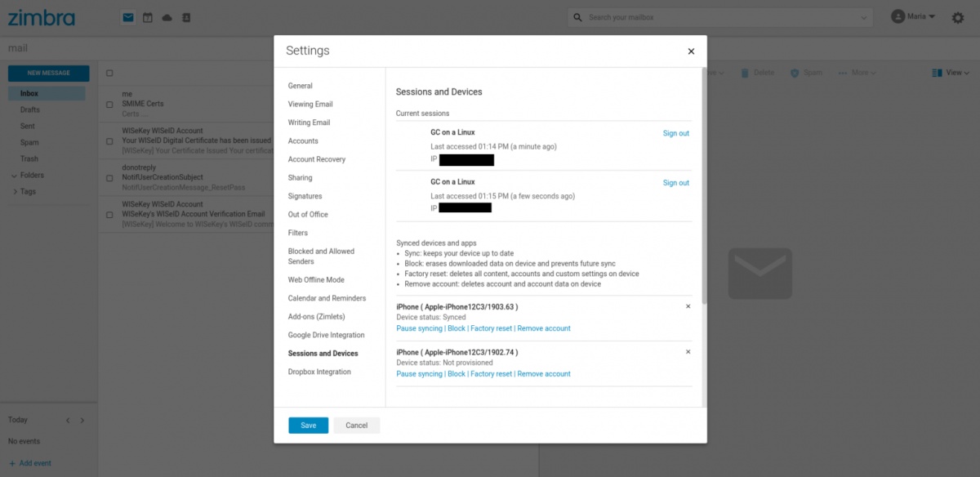Toggle the select-all messages checkbox
Screen dimensions: 980x477
109,74
